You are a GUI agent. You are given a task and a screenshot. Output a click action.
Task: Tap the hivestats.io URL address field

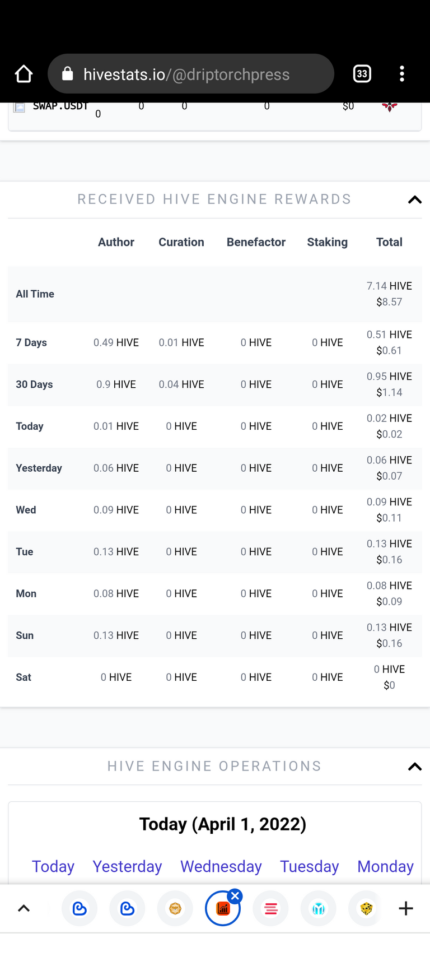(191, 73)
